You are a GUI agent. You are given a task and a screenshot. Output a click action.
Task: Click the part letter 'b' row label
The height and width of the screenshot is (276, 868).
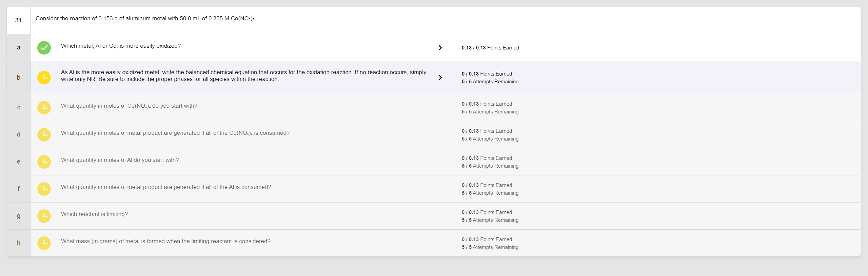coord(19,78)
